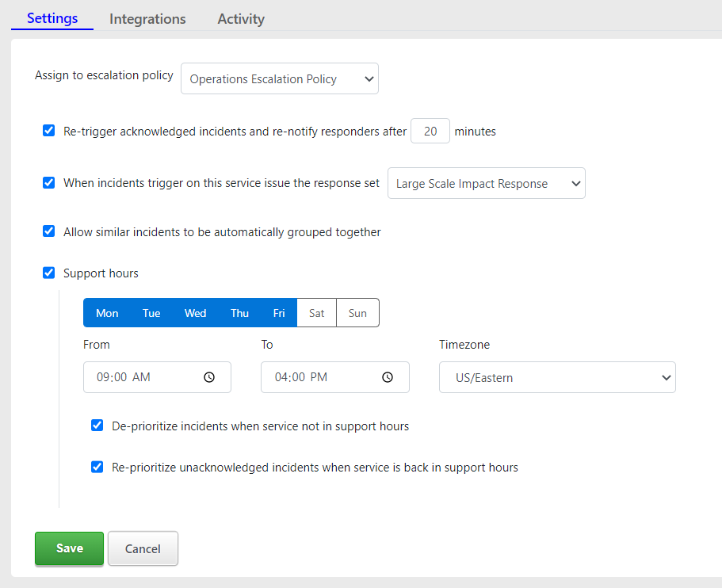Toggle the response set trigger checkbox
The image size is (722, 588).
coord(49,183)
